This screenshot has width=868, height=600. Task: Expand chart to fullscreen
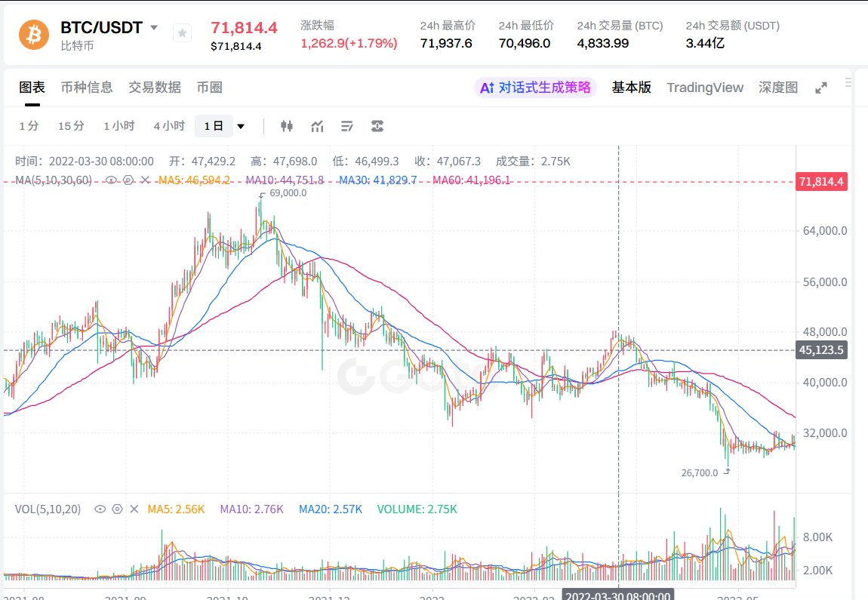821,88
